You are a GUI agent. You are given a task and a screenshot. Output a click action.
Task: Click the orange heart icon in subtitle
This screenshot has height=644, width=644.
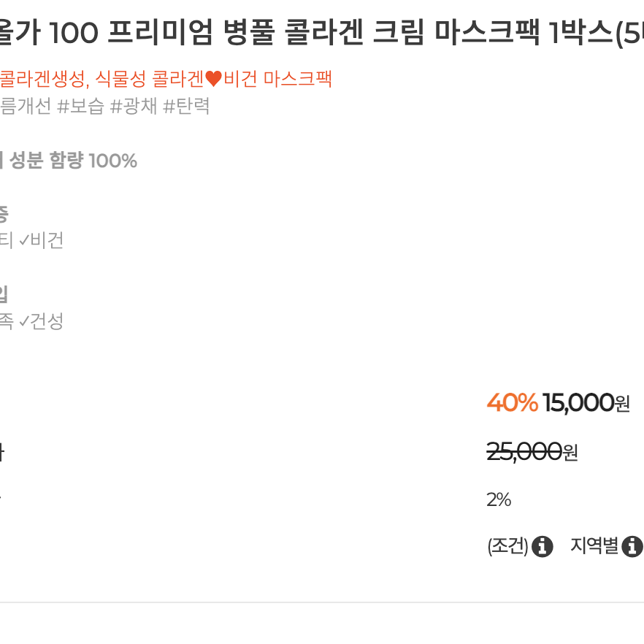[x=213, y=79]
